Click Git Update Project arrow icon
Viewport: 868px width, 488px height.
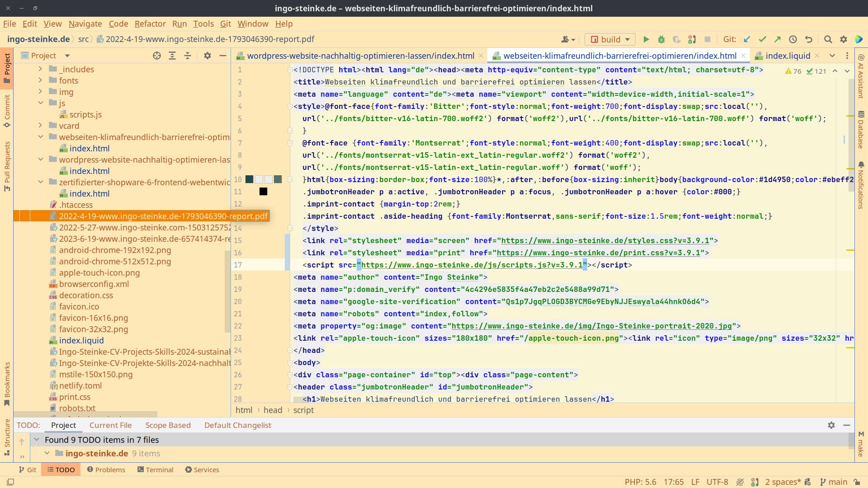click(747, 39)
